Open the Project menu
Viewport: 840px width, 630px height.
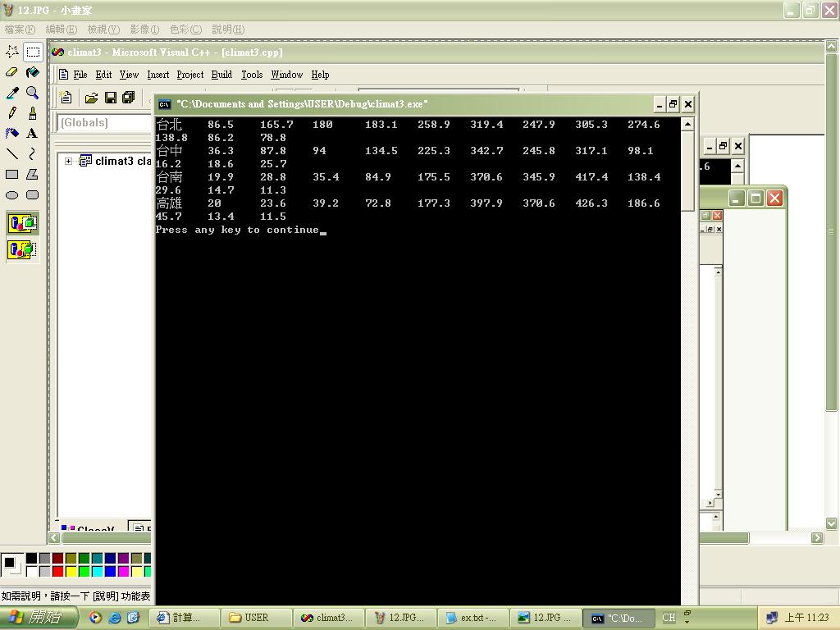189,75
